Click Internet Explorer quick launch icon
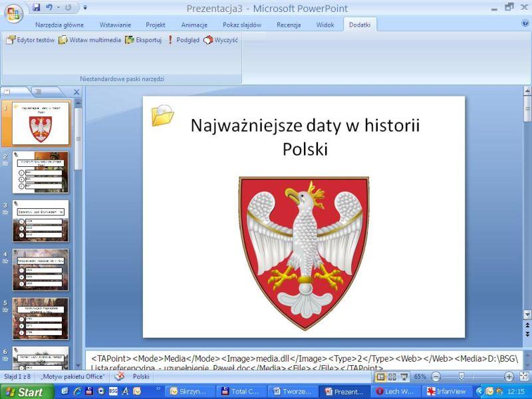The height and width of the screenshot is (399, 532). tap(77, 391)
